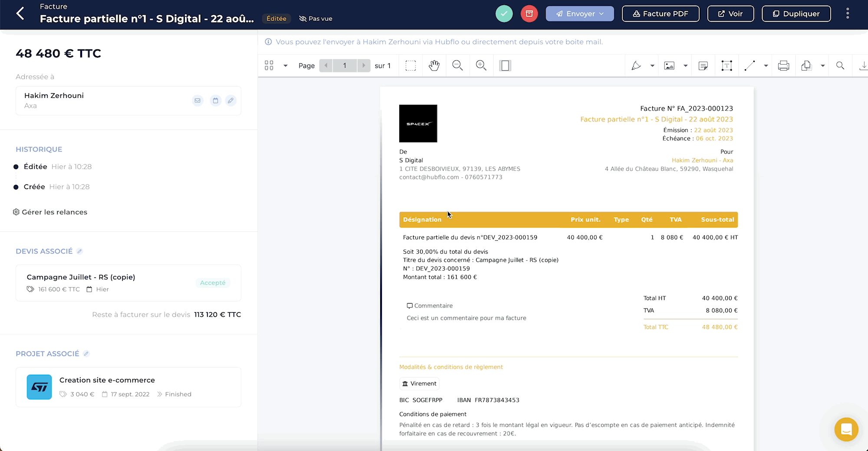868x451 pixels.
Task: Select the line drawing tool
Action: point(750,65)
